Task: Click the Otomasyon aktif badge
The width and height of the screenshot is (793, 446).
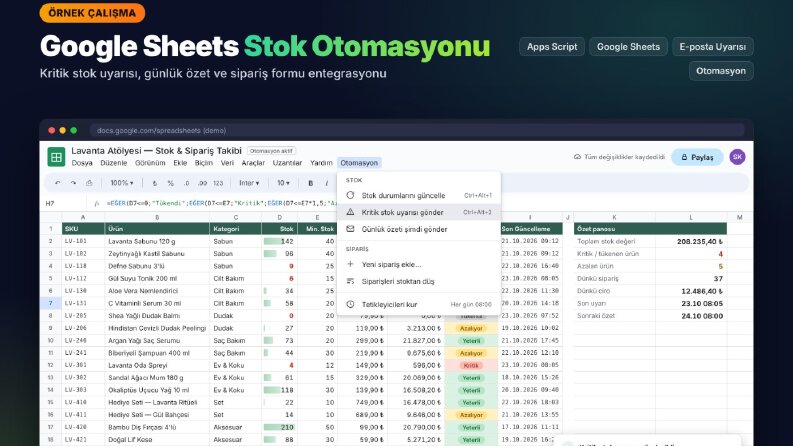Action: (x=272, y=151)
